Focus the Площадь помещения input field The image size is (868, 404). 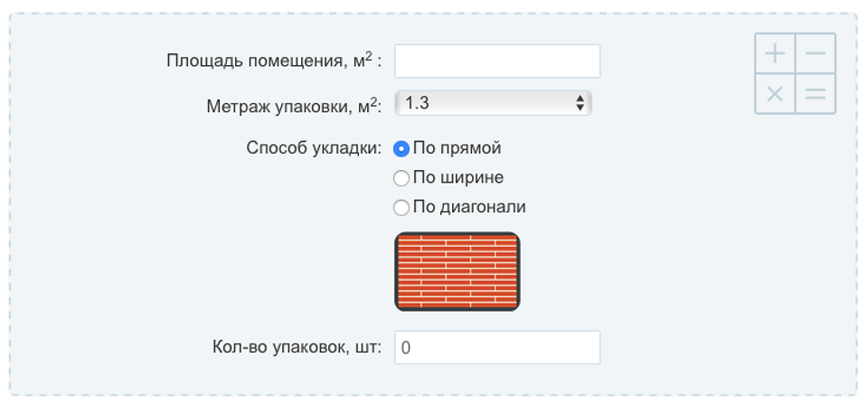point(497,61)
